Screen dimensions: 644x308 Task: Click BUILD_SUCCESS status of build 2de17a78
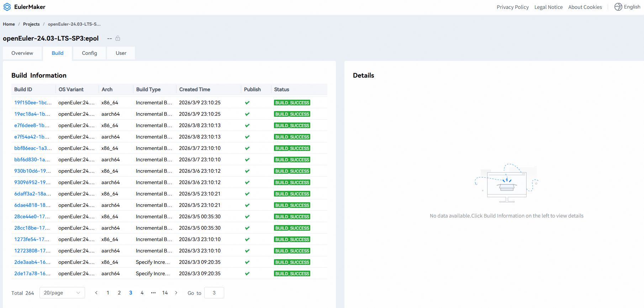(292, 273)
